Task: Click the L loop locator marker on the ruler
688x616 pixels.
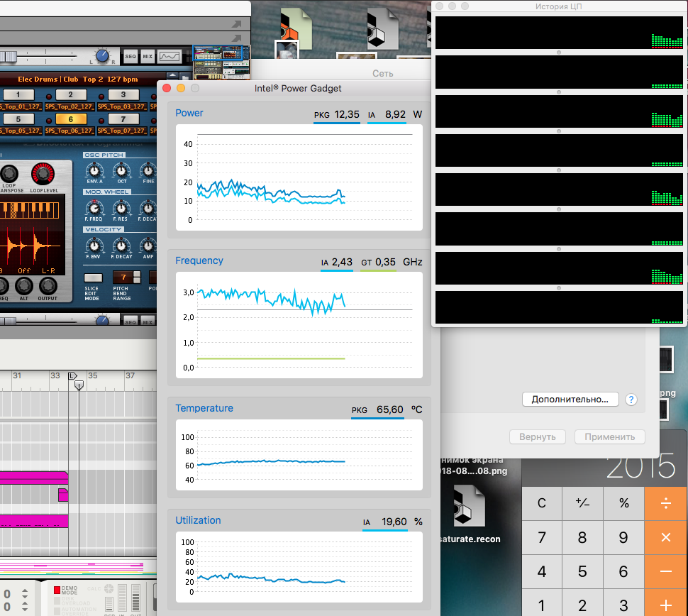Action: click(x=72, y=375)
